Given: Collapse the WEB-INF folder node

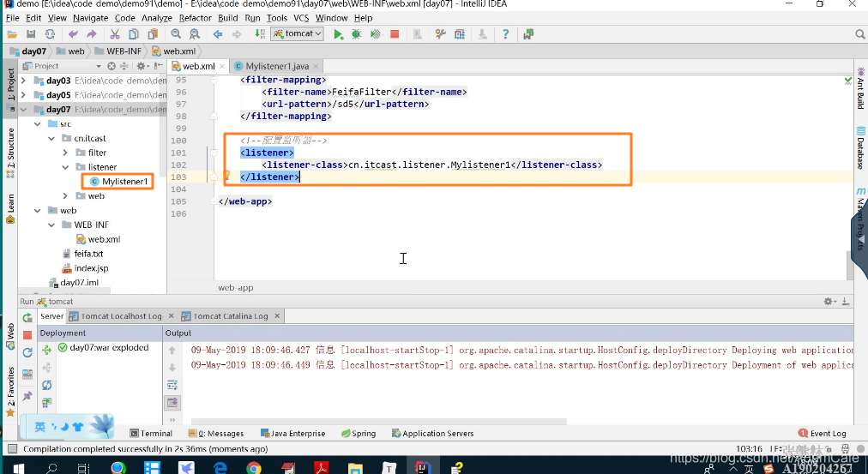Looking at the screenshot, I should coord(51,225).
